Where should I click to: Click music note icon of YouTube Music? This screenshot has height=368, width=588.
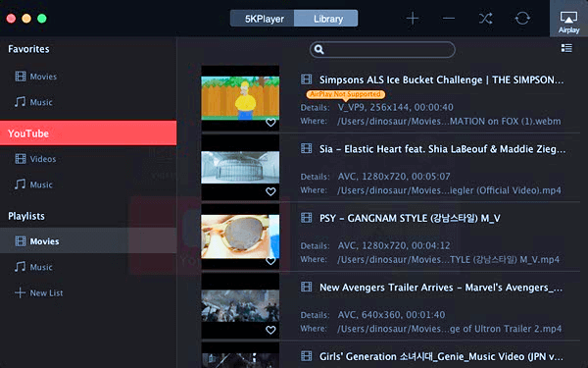[21, 184]
